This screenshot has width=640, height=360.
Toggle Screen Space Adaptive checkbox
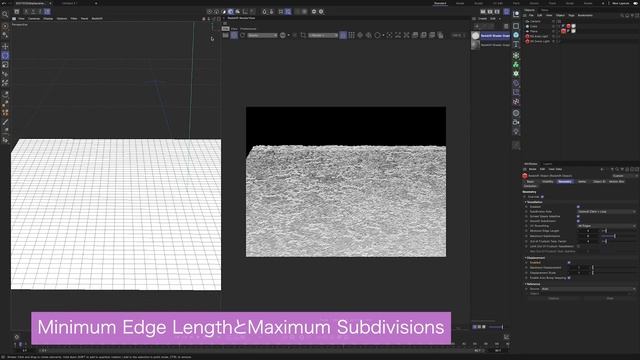point(578,216)
